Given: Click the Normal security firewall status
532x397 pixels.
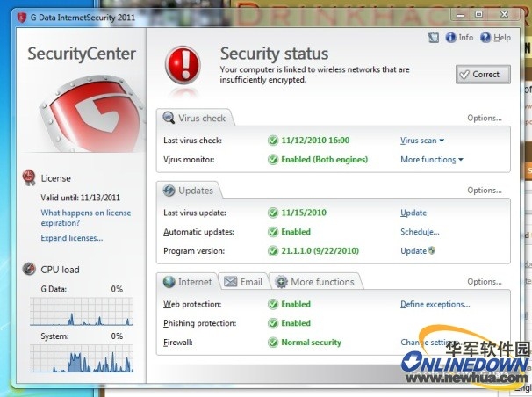Looking at the screenshot, I should pos(311,343).
